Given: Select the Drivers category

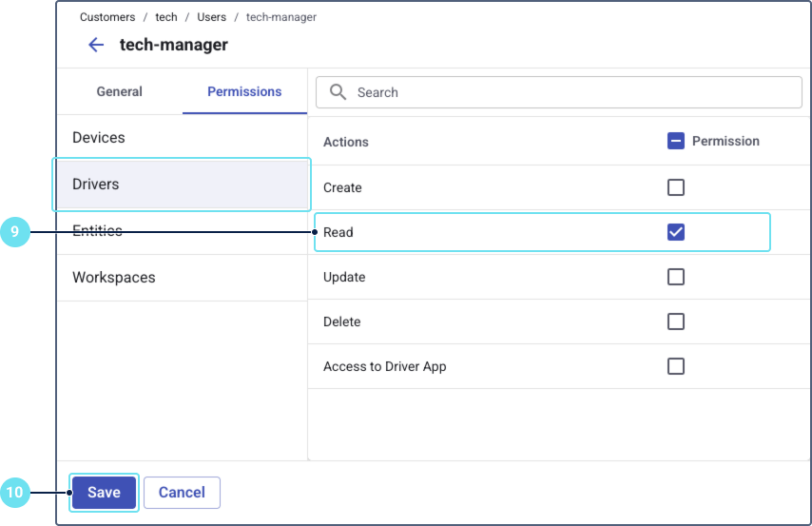Looking at the screenshot, I should (96, 184).
